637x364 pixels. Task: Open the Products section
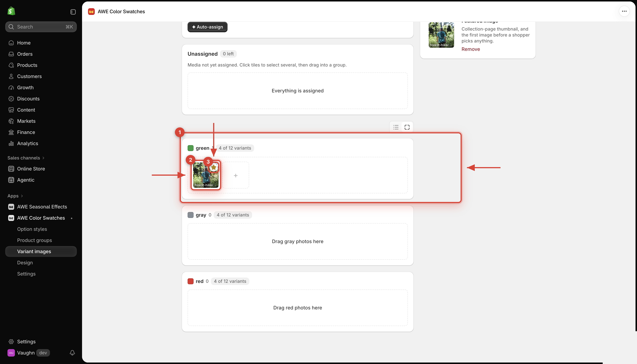pos(41,65)
